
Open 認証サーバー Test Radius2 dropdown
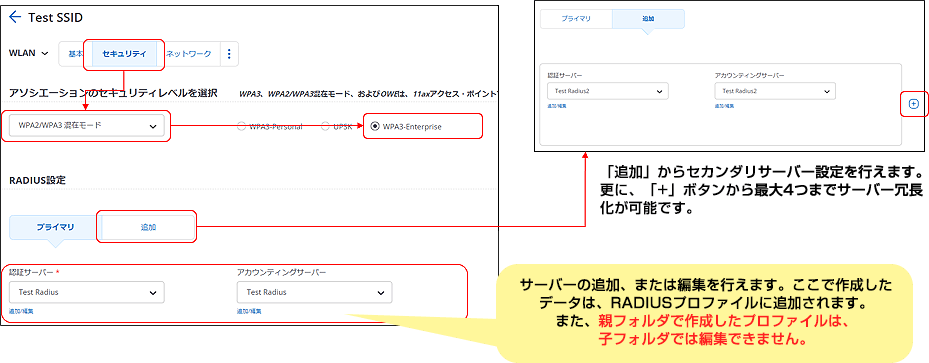(608, 91)
